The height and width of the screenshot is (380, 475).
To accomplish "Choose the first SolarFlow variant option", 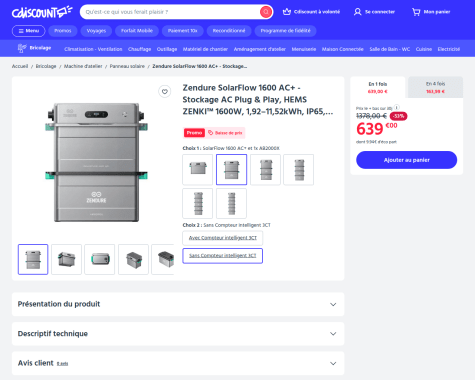I will (x=198, y=169).
